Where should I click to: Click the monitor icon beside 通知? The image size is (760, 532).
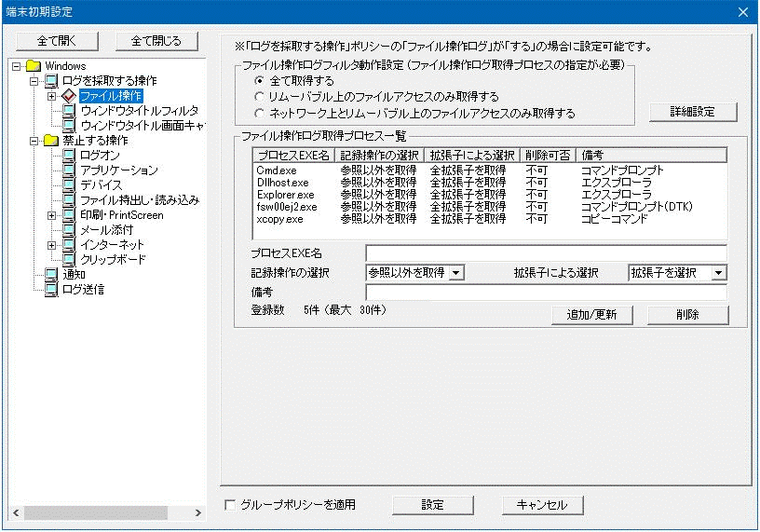[51, 275]
